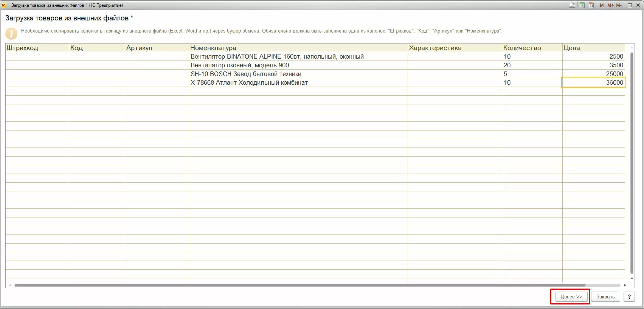The height and width of the screenshot is (309, 644).
Task: Maximize the window
Action: pos(630,5)
